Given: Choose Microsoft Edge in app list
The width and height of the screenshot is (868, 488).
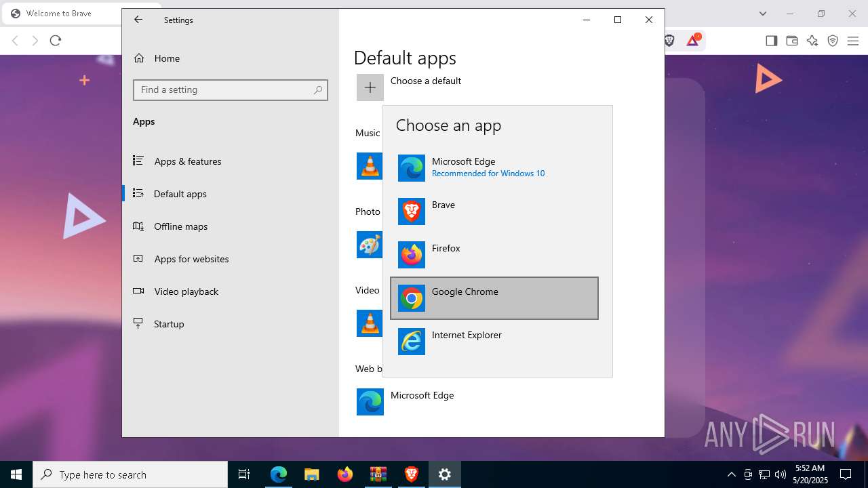Looking at the screenshot, I should pyautogui.click(x=494, y=168).
